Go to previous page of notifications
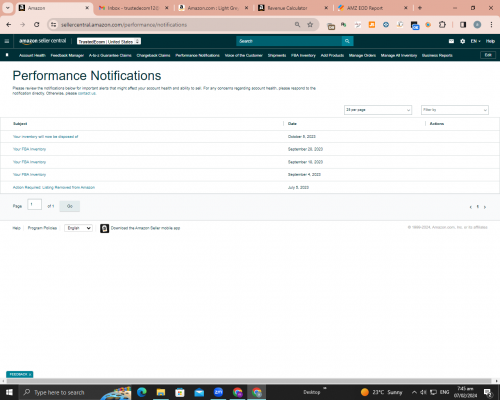This screenshot has width=500, height=400. (471, 207)
